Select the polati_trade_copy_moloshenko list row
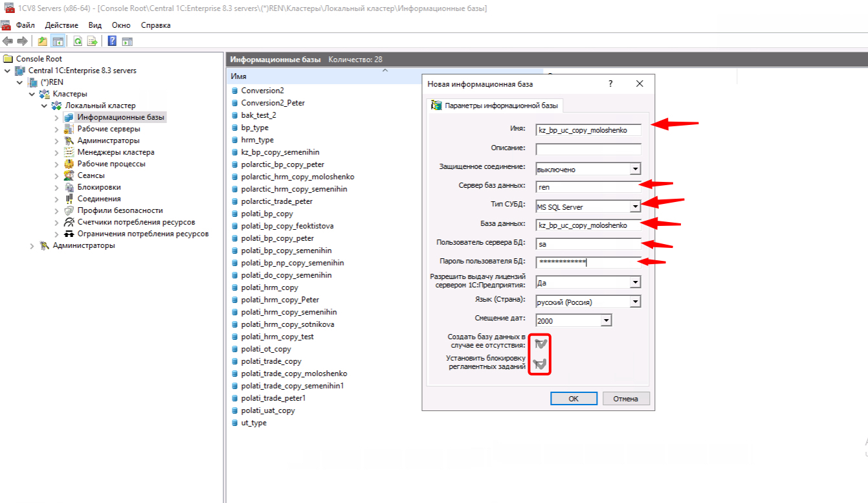The image size is (868, 503). [x=294, y=374]
